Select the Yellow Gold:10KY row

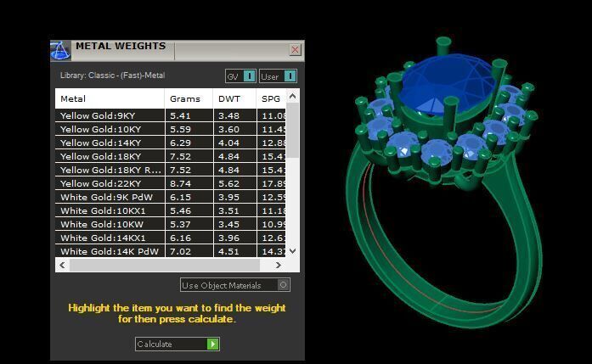[170, 129]
